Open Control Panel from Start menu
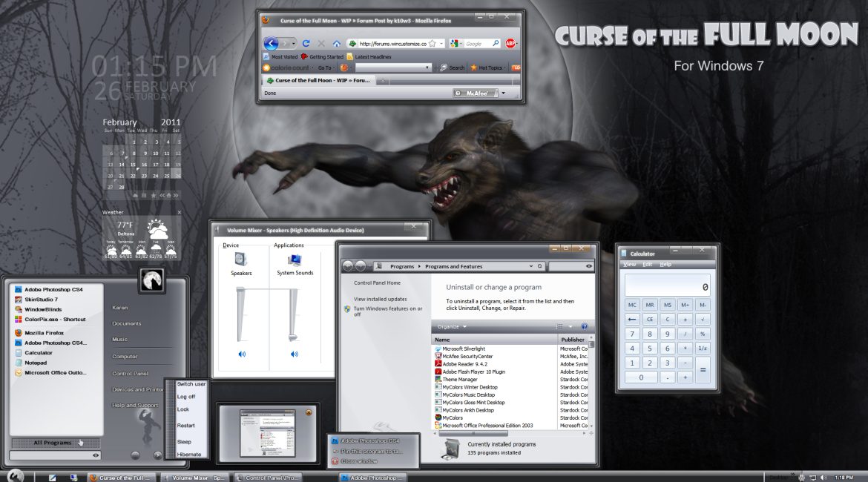The width and height of the screenshot is (868, 482). tap(130, 374)
